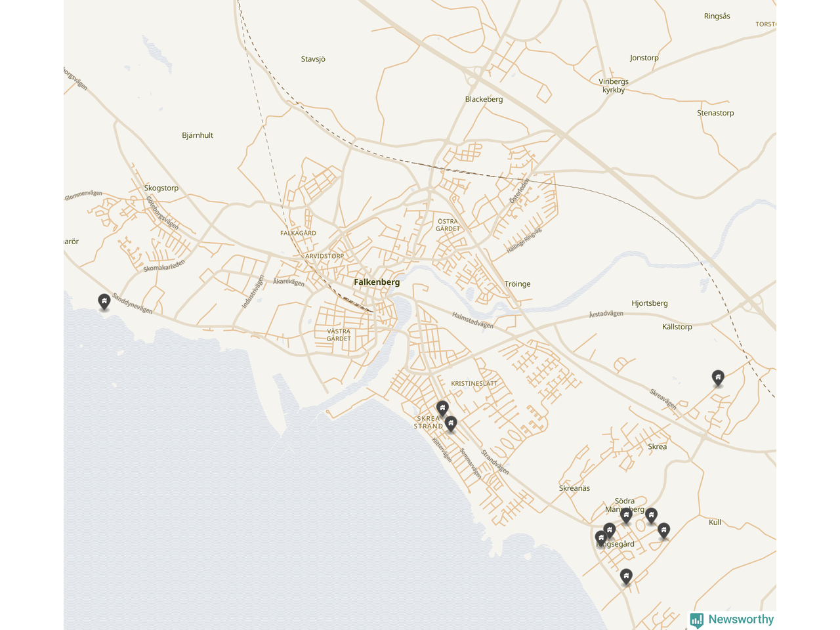The image size is (840, 630).
Task: Select the Stenastorp place name
Action: (x=715, y=114)
